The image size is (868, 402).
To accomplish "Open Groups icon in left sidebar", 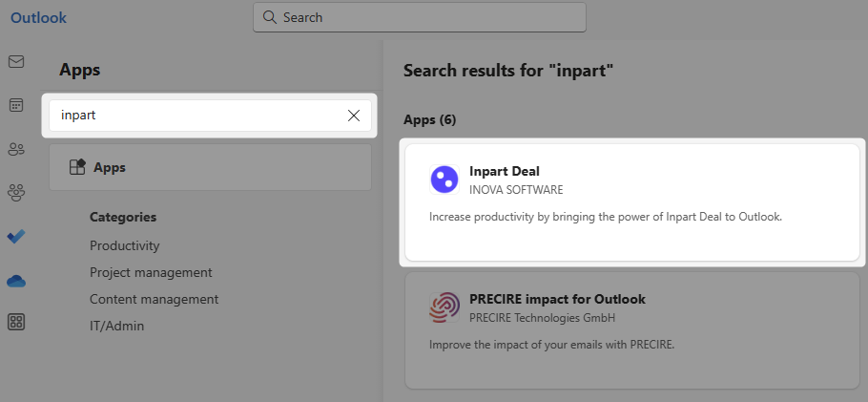I will point(16,192).
